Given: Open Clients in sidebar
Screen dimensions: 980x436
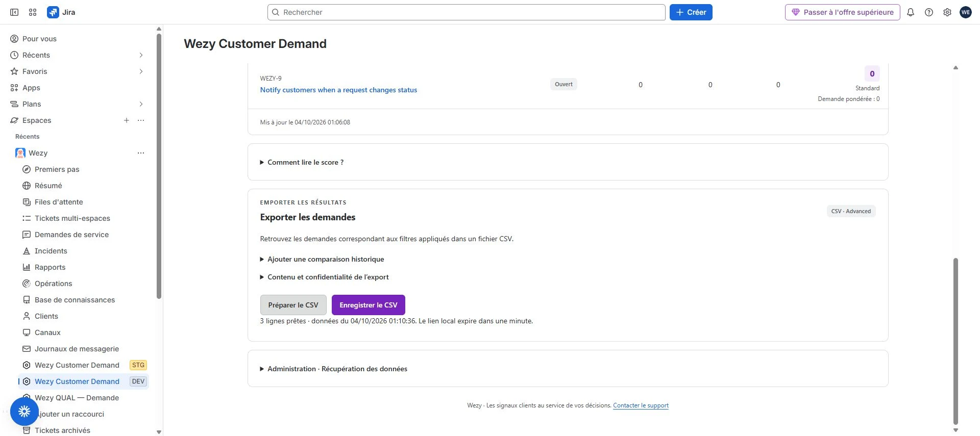Looking at the screenshot, I should tap(46, 316).
